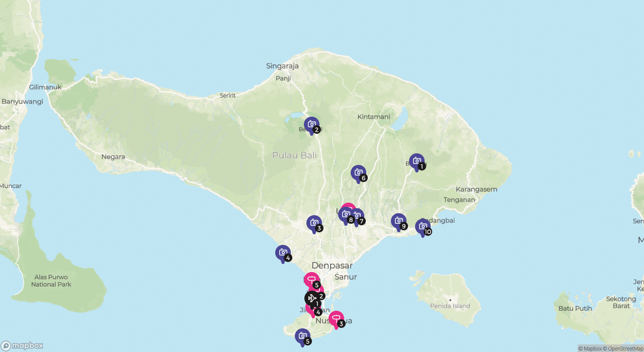Click pink signpost marker number 5
644x352 pixels.
pos(311,280)
